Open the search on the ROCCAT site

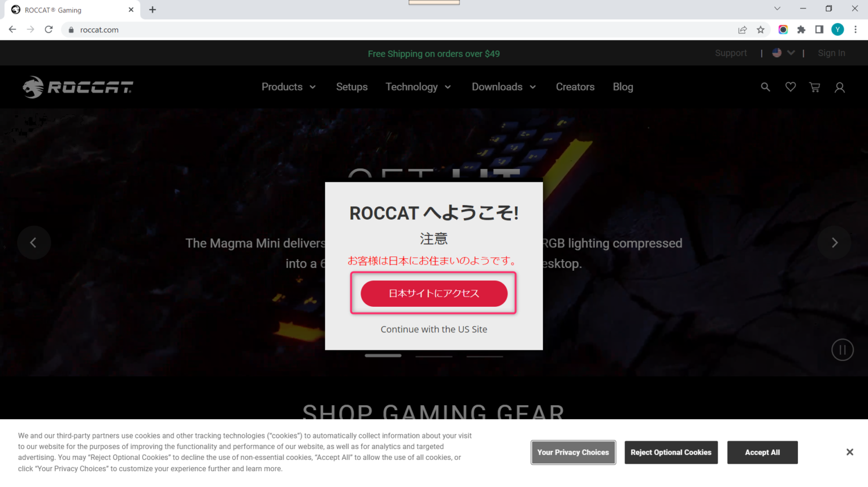tap(765, 87)
